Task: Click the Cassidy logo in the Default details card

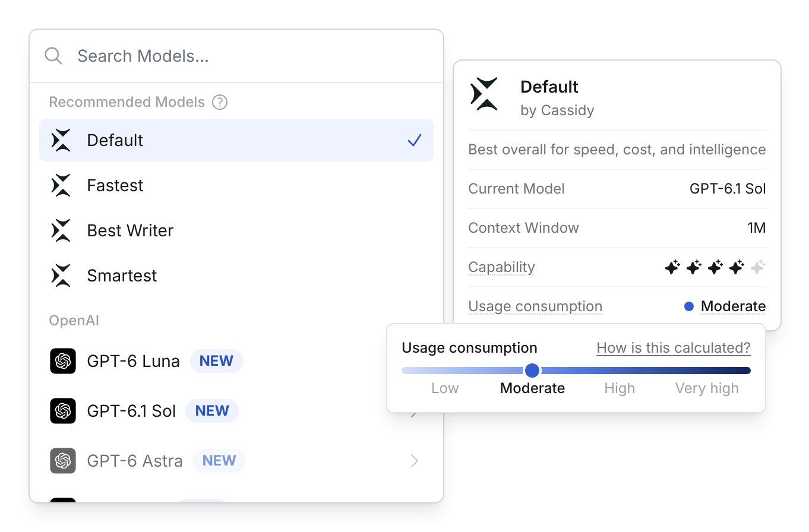Action: point(484,94)
